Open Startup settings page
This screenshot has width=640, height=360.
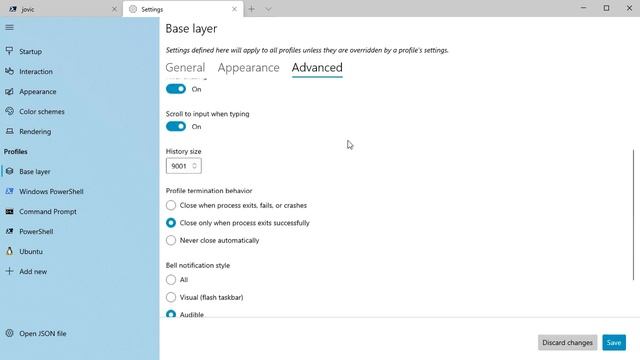tap(80, 51)
